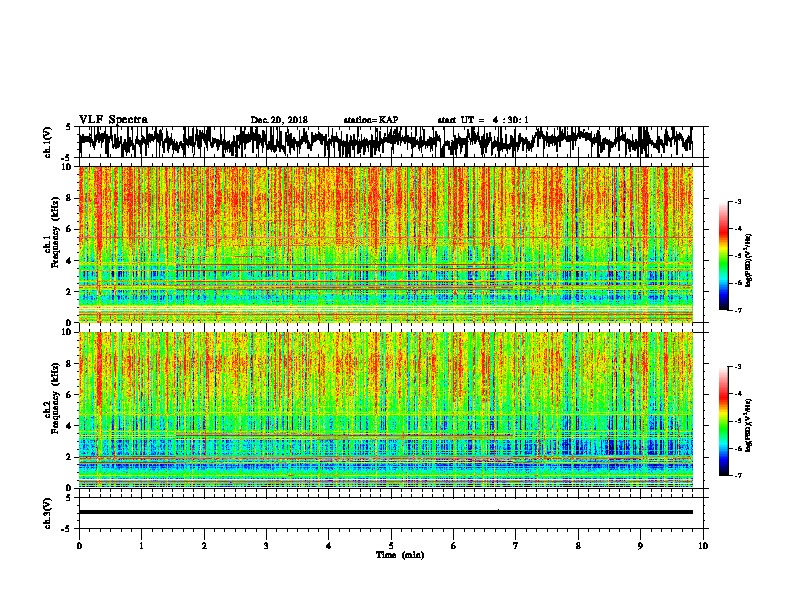The height and width of the screenshot is (612, 792).
Task: Click the ch.2 spectrogram color scale bar
Action: [x=724, y=421]
